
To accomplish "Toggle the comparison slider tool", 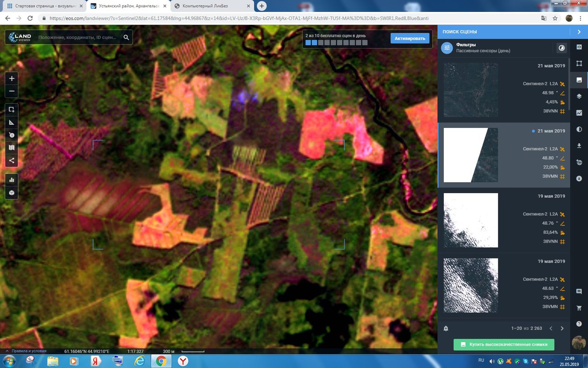I will tap(579, 47).
